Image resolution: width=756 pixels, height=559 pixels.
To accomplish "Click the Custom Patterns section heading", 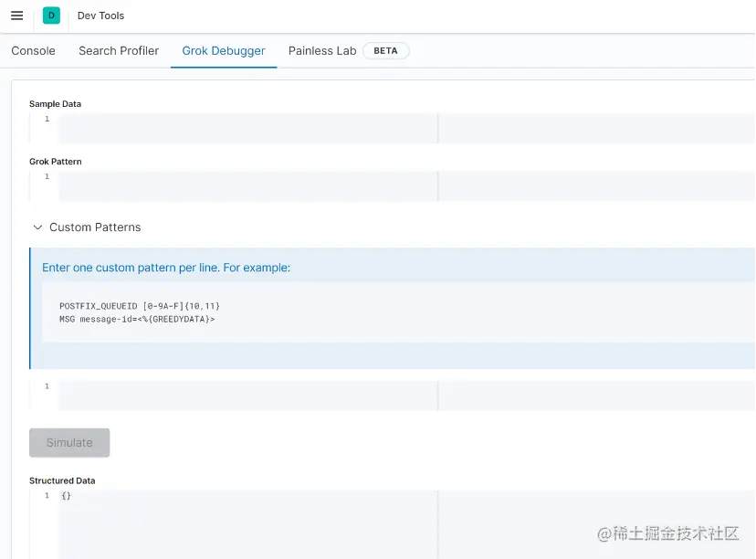I will pos(96,227).
